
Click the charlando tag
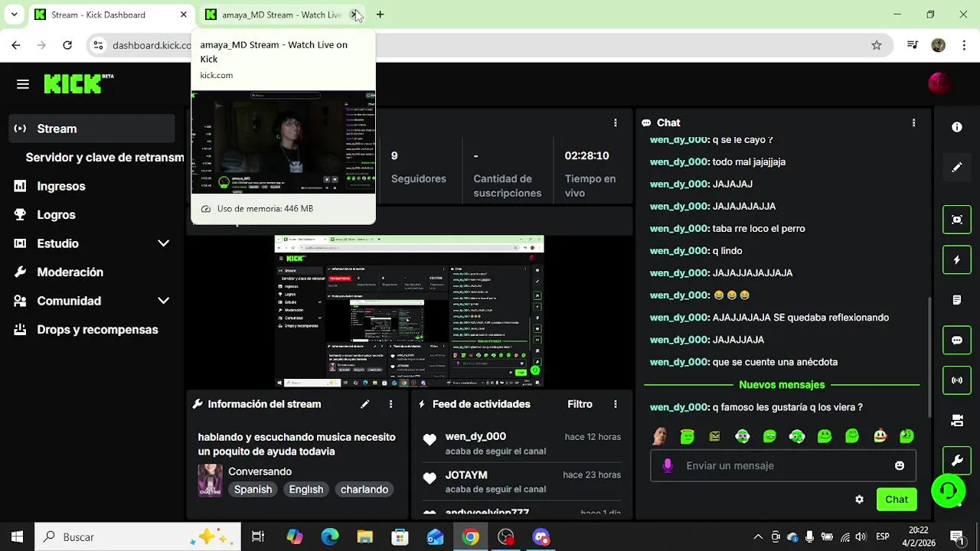point(364,490)
